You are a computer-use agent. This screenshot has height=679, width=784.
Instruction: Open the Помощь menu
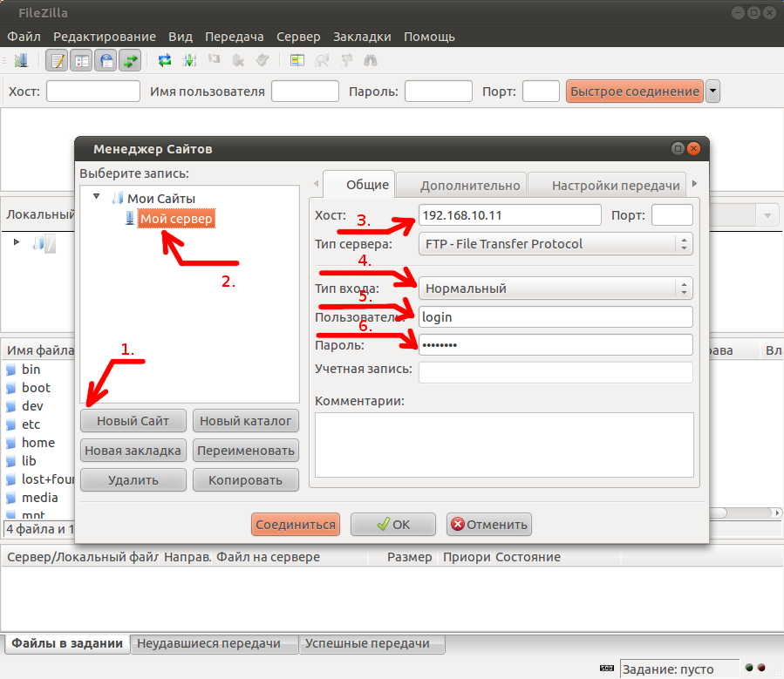430,37
